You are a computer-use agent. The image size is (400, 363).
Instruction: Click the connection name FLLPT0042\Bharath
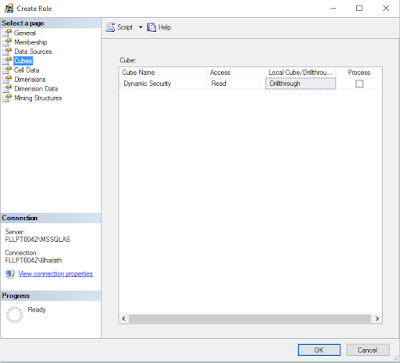click(x=34, y=260)
